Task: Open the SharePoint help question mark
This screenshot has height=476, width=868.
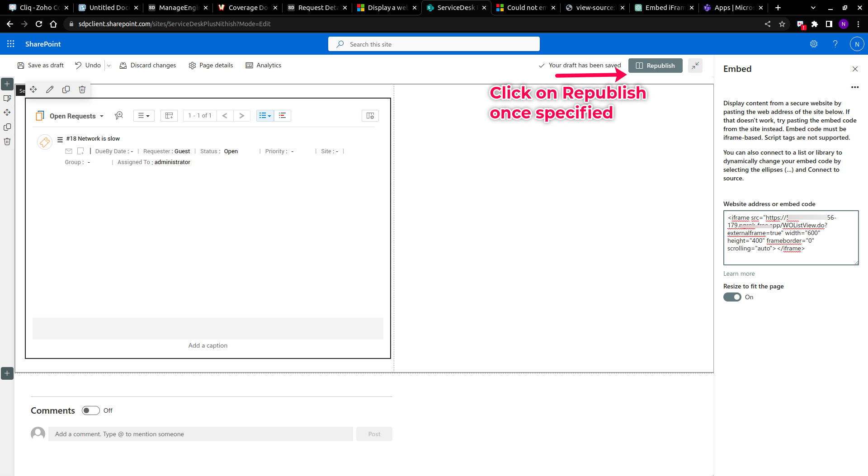Action: click(x=835, y=44)
